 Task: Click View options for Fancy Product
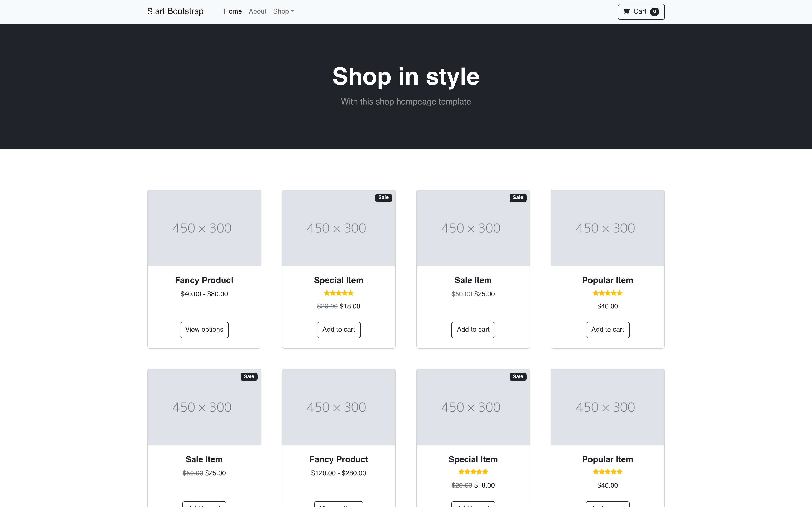tap(204, 330)
